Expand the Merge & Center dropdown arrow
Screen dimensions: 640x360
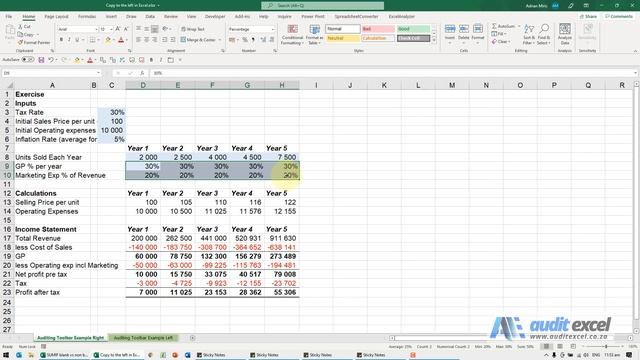pos(220,40)
